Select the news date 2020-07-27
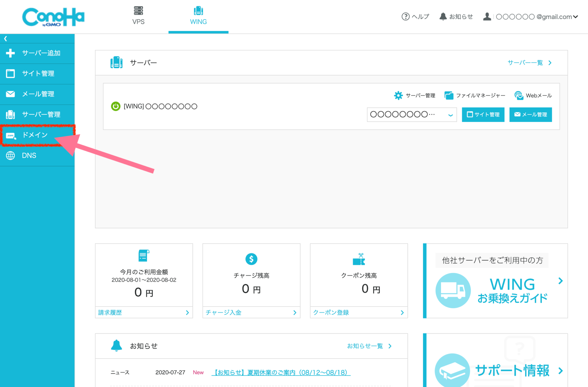588x387 pixels. click(x=170, y=372)
